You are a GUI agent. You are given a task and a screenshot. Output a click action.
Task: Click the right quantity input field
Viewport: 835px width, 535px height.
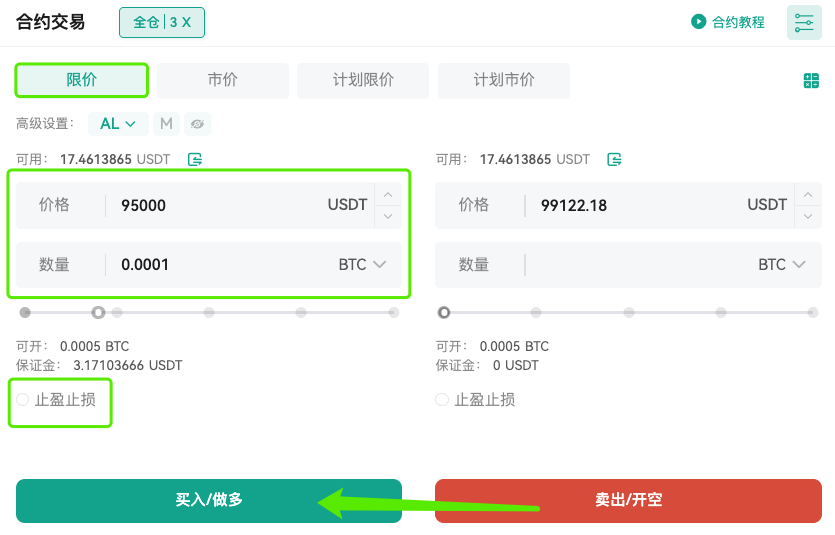pos(628,265)
